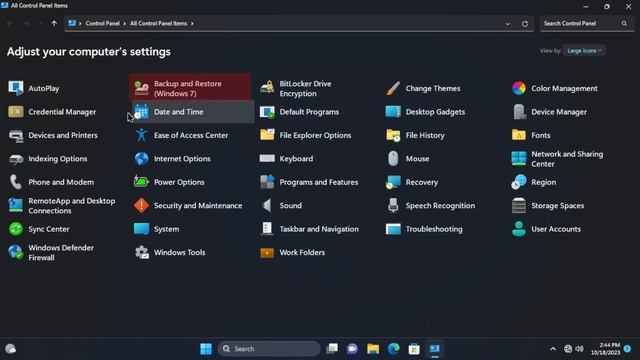The image size is (640, 360).
Task: Open the Windows Defender Firewall icon
Action: click(16, 253)
